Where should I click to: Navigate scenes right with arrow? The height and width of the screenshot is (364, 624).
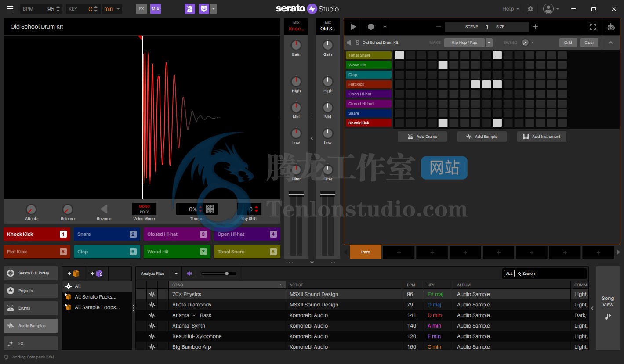coord(618,252)
